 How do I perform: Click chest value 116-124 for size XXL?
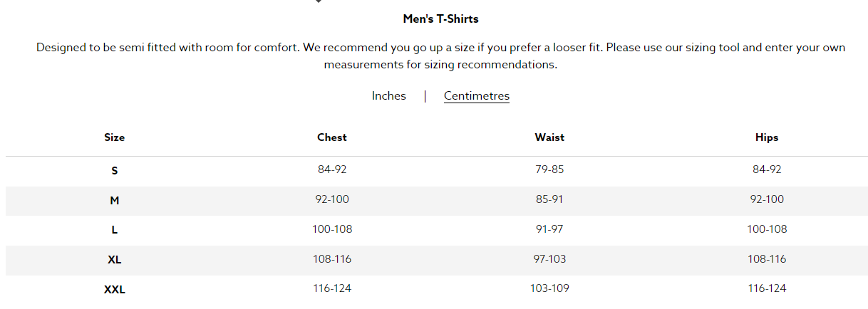click(332, 288)
